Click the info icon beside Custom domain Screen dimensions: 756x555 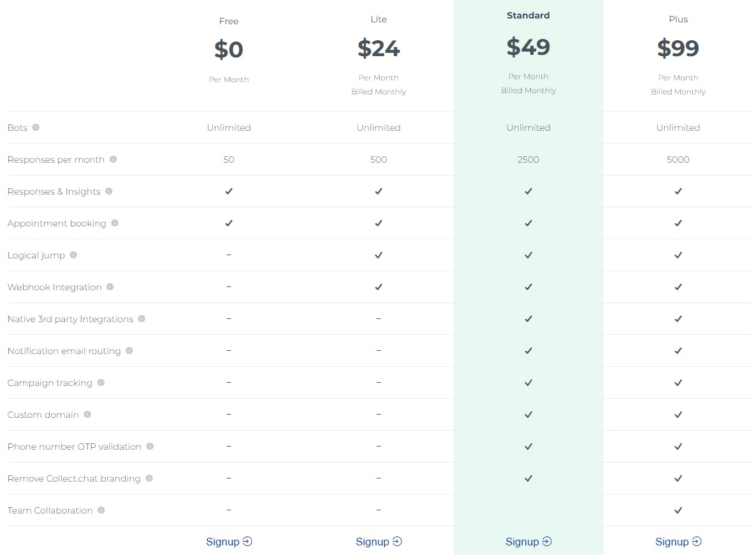pos(87,414)
